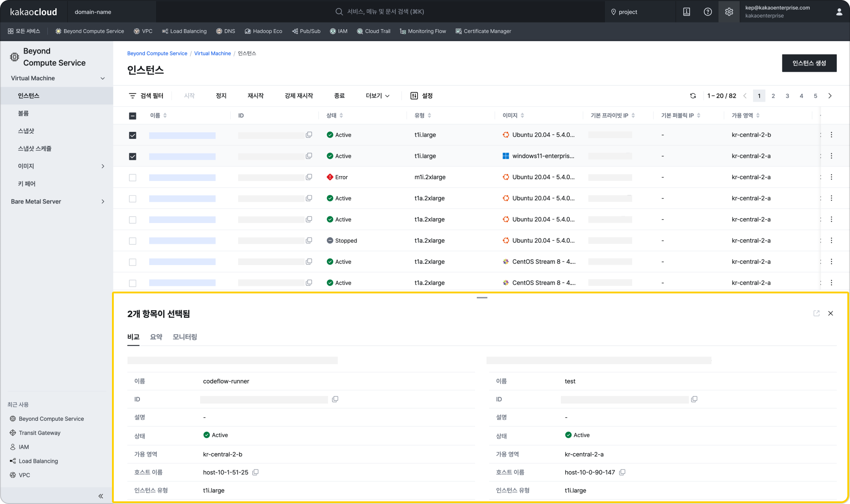Click the help question mark icon
The image size is (850, 504).
pyautogui.click(x=708, y=12)
